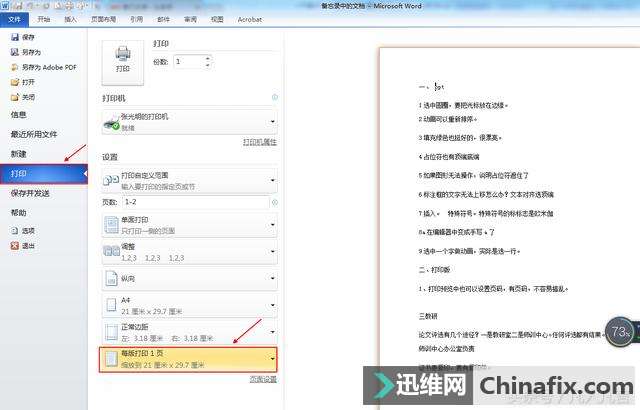Screen dimensions: 640x410
Task: Click the 页面设置 page setup link
Action: point(263,379)
